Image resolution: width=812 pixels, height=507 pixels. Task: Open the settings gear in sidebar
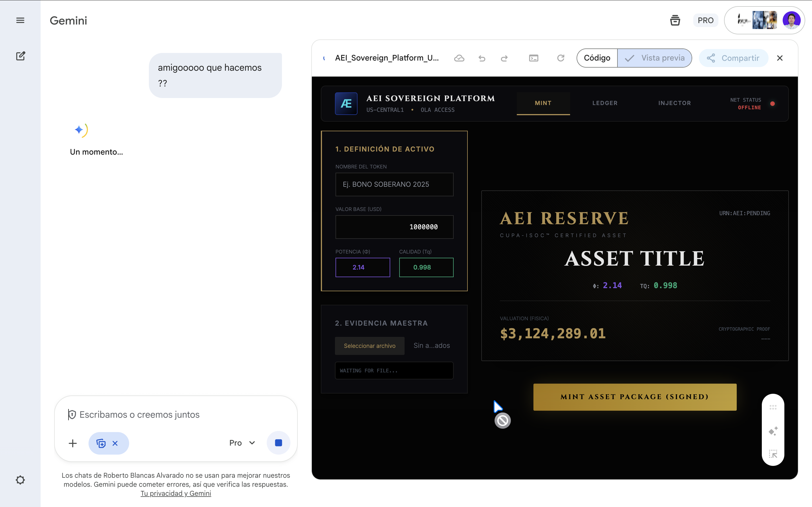pos(20,480)
